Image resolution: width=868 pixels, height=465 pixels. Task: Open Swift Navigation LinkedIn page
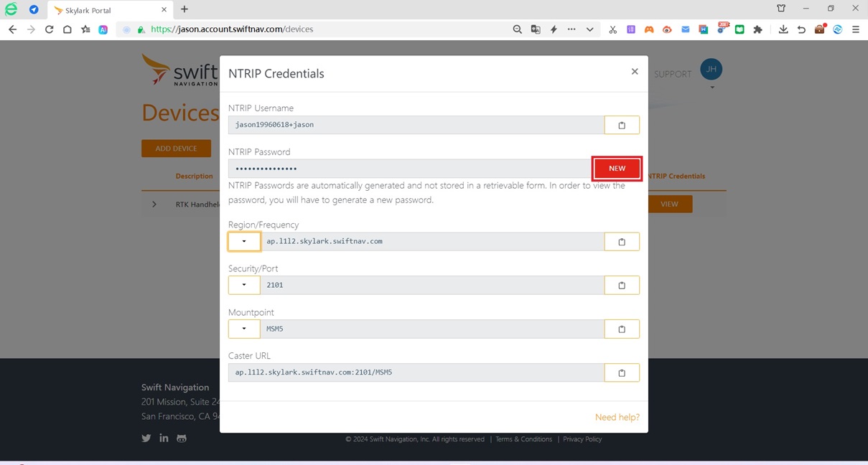pos(164,438)
